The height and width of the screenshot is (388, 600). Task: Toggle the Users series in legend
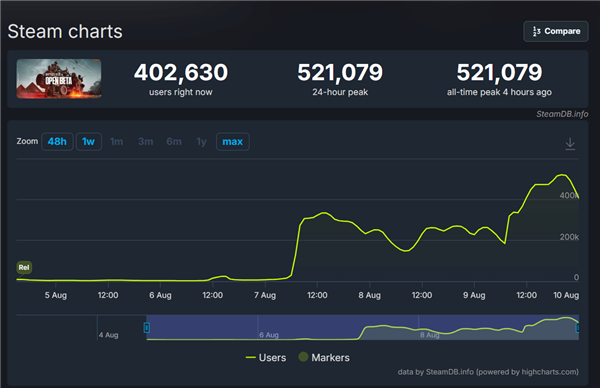coord(266,357)
